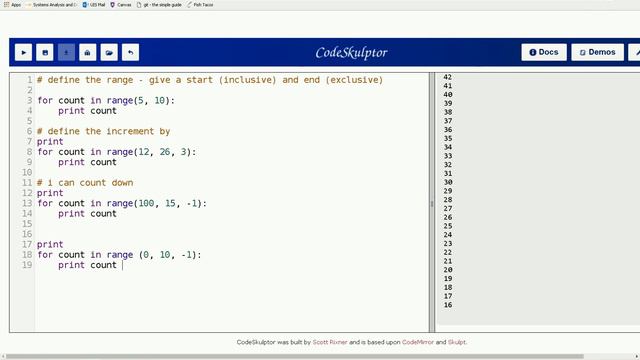The height and width of the screenshot is (360, 640).
Task: Click the horizontal page scrollbar
Action: pos(295,356)
